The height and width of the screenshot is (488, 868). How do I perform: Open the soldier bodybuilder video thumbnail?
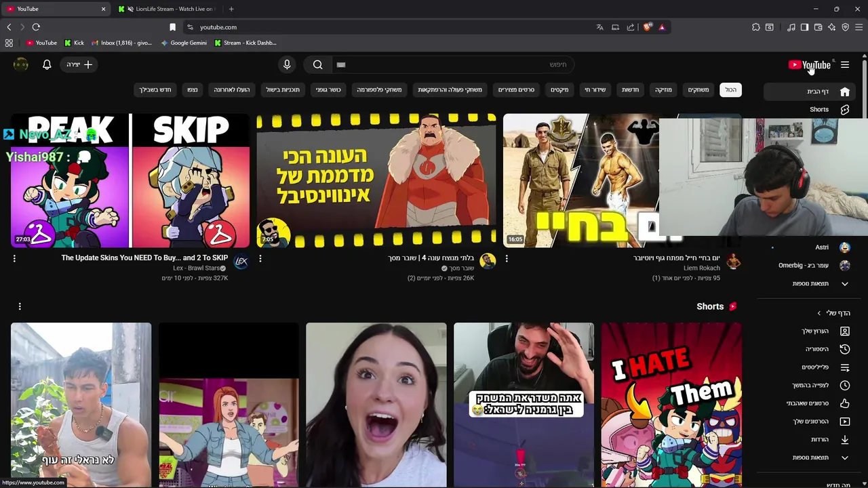pyautogui.click(x=580, y=180)
